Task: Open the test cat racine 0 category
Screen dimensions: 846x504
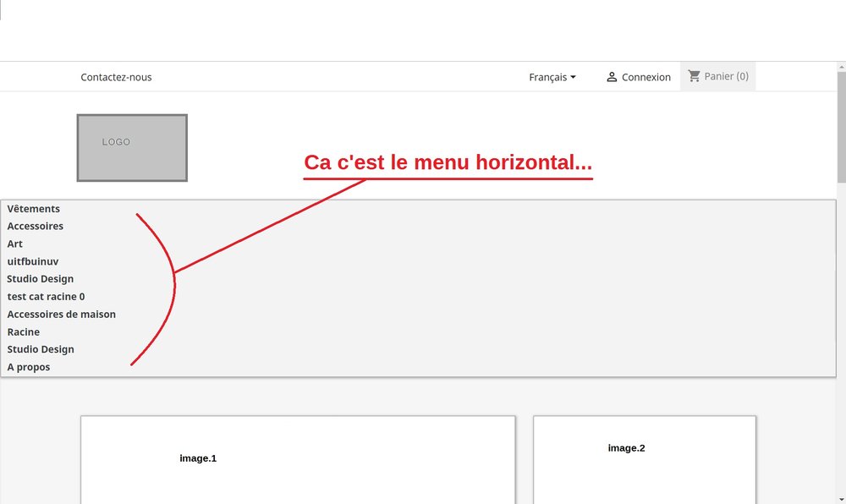Action: (x=45, y=296)
